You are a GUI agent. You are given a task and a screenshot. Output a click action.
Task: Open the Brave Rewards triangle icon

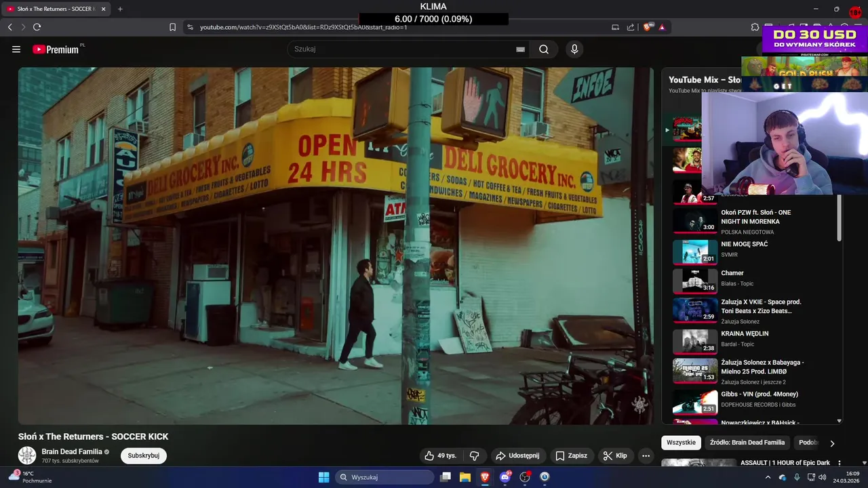tap(662, 27)
